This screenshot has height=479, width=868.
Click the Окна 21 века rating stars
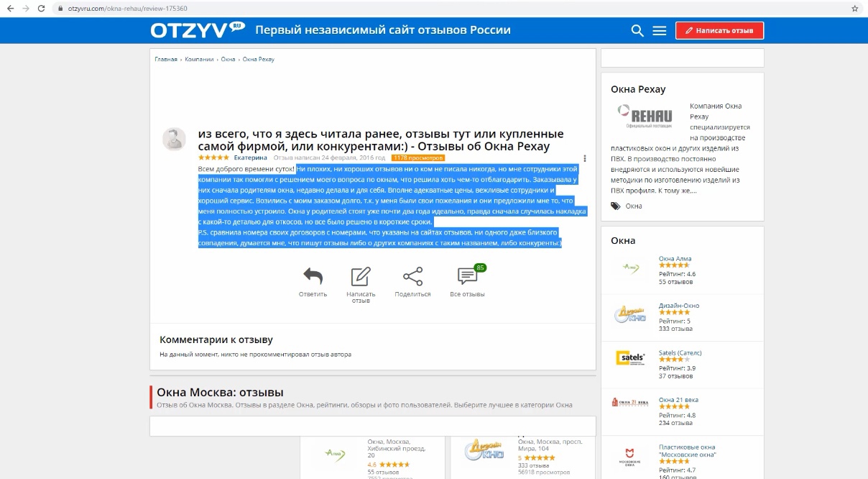click(674, 407)
